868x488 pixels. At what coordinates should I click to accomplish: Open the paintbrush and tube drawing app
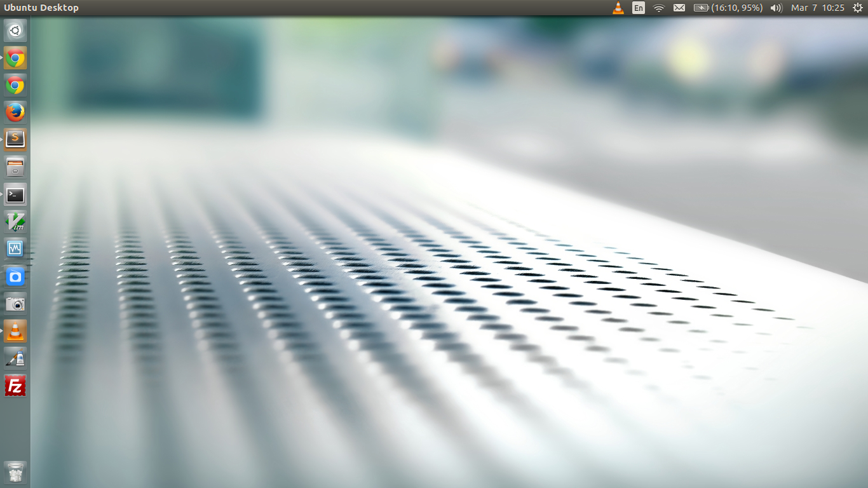[x=15, y=358]
